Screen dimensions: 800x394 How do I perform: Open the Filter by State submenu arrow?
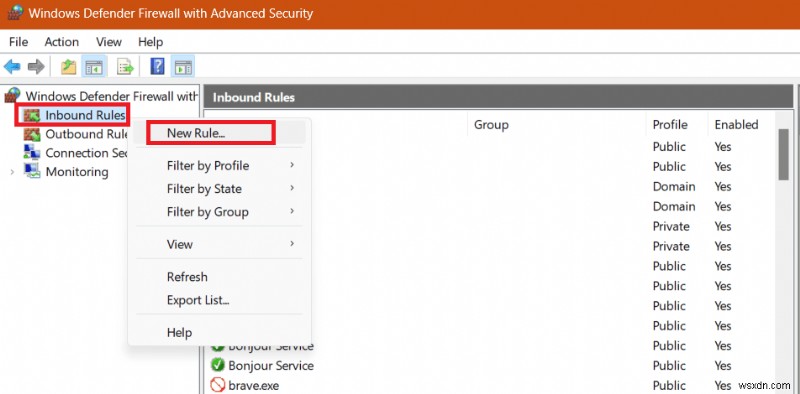(292, 188)
